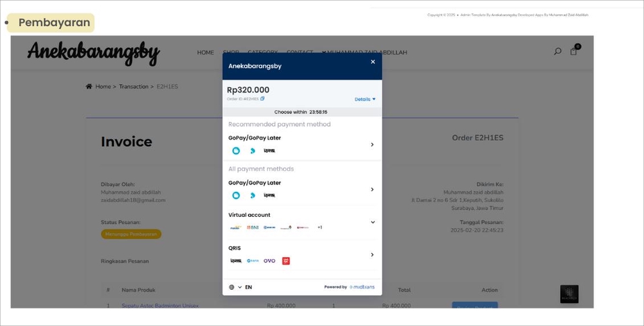Screen dimensions: 644x326
Task: Click the dark square badge bottom right
Action: click(569, 294)
